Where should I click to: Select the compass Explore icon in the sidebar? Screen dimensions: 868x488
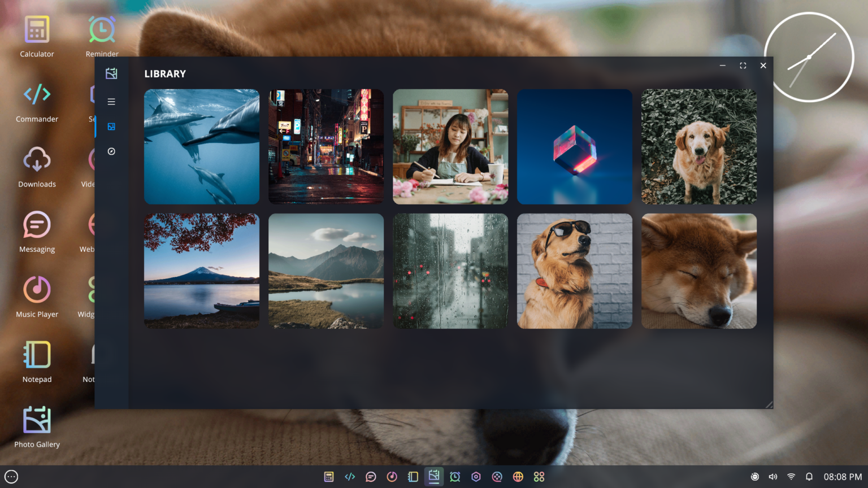[111, 151]
